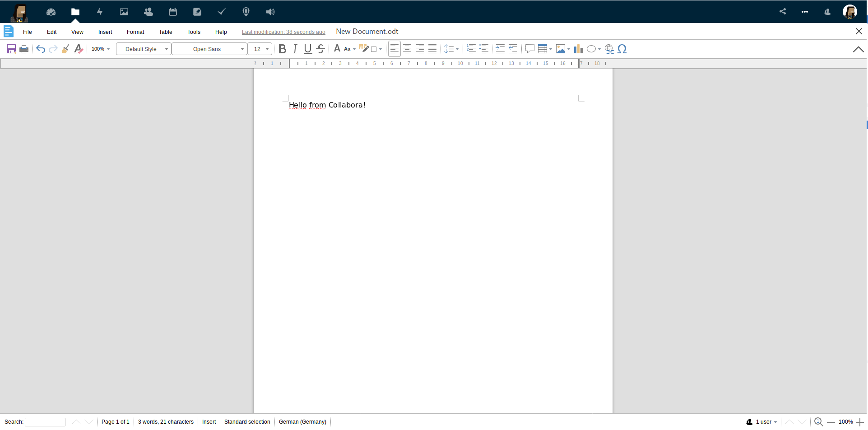Open the View menu

[x=77, y=32]
